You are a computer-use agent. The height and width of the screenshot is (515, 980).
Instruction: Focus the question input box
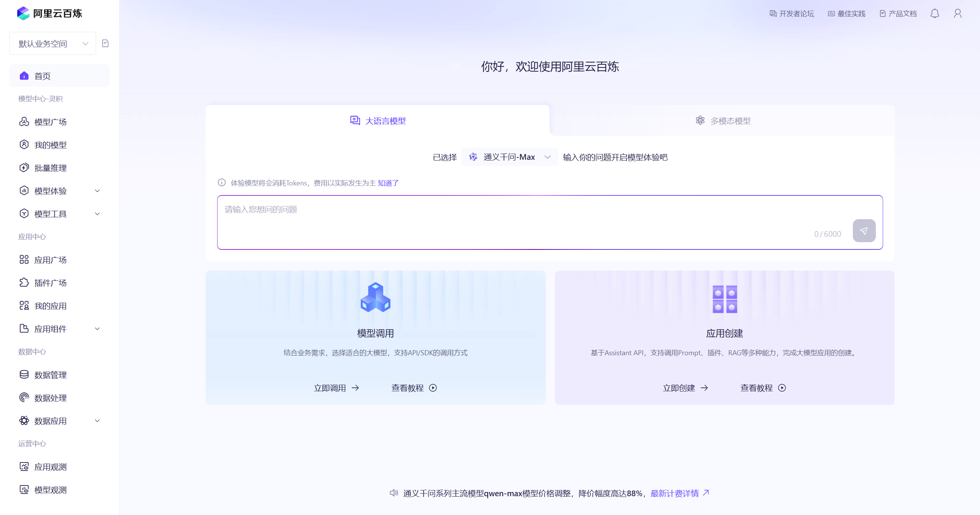coord(550,222)
